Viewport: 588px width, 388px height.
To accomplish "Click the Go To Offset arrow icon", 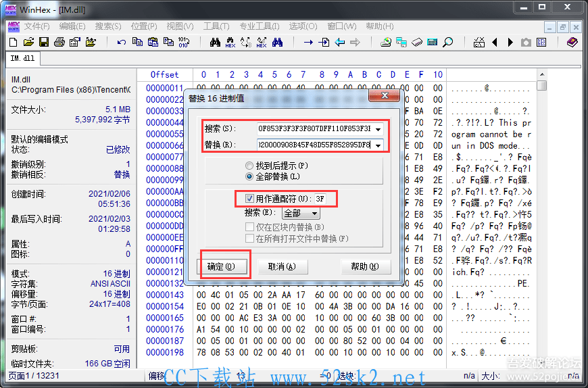I will (x=308, y=42).
